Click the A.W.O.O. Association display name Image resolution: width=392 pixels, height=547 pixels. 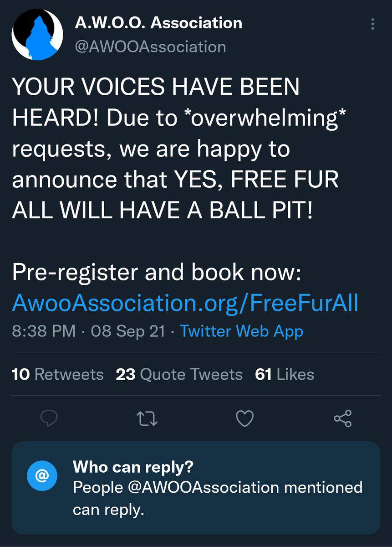pyautogui.click(x=158, y=23)
